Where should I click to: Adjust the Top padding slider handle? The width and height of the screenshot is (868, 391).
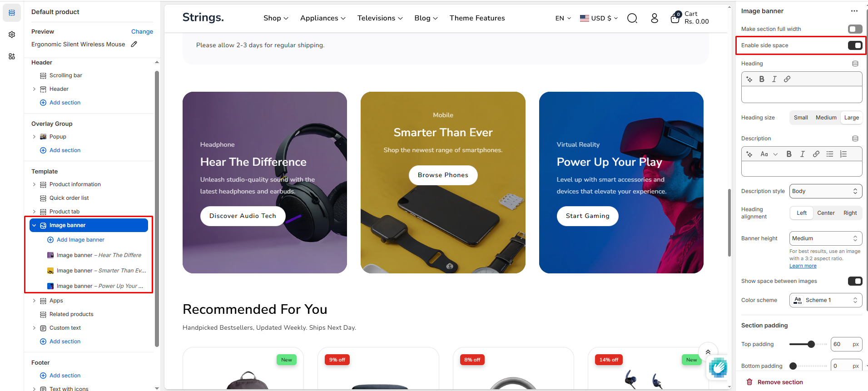(x=811, y=344)
